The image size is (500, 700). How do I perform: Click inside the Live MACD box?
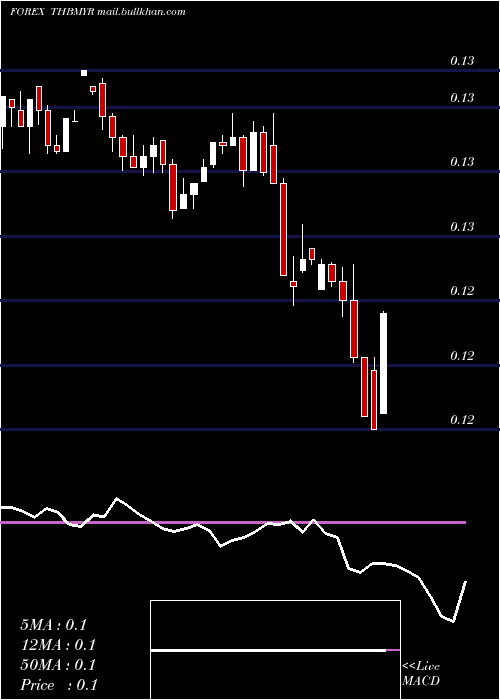275,650
